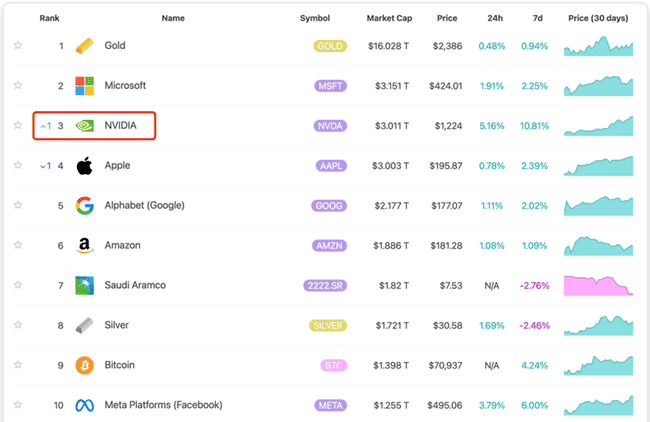Sort table by Rank column header
This screenshot has width=650, height=422.
(49, 18)
